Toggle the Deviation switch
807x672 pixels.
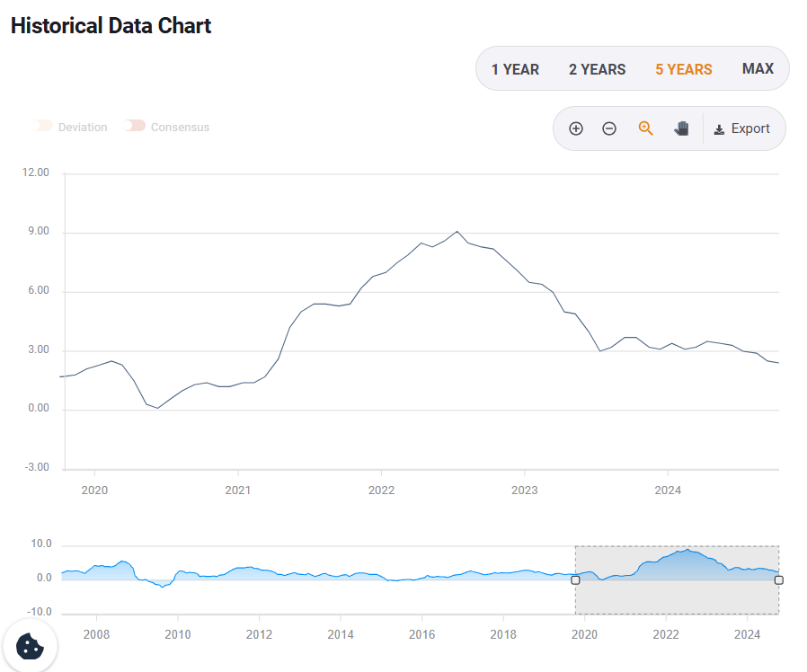[x=42, y=127]
